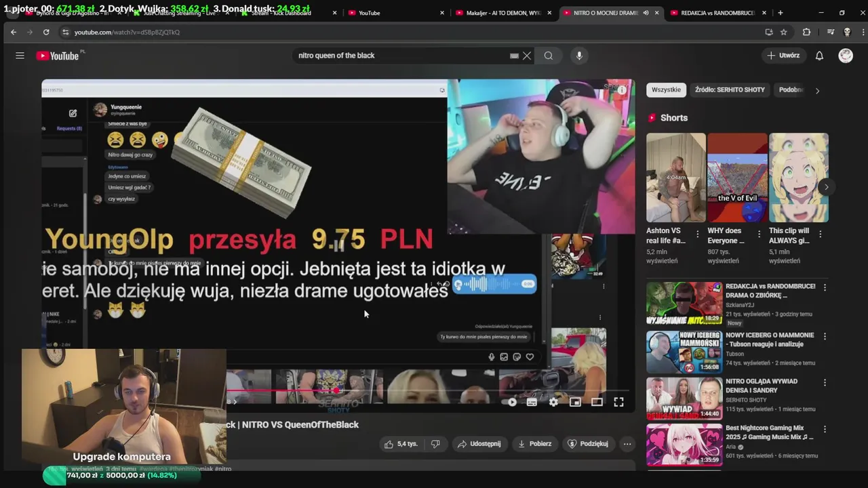Dislike the video with thumbs-down
The height and width of the screenshot is (488, 868).
(x=435, y=444)
